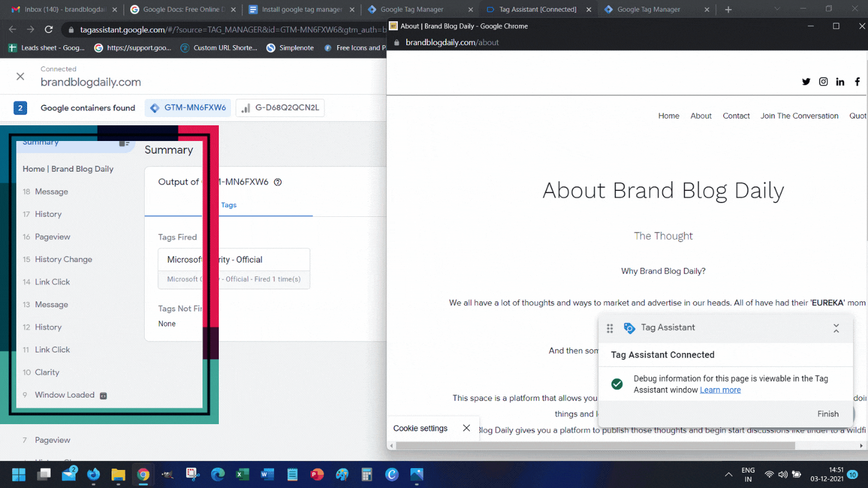Select event 16 Pageview in the event list

click(46, 237)
